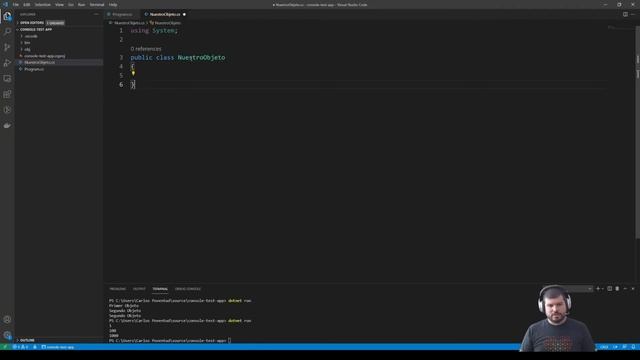Expand the obj folder
Image resolution: width=640 pixels, height=360 pixels.
coord(27,49)
